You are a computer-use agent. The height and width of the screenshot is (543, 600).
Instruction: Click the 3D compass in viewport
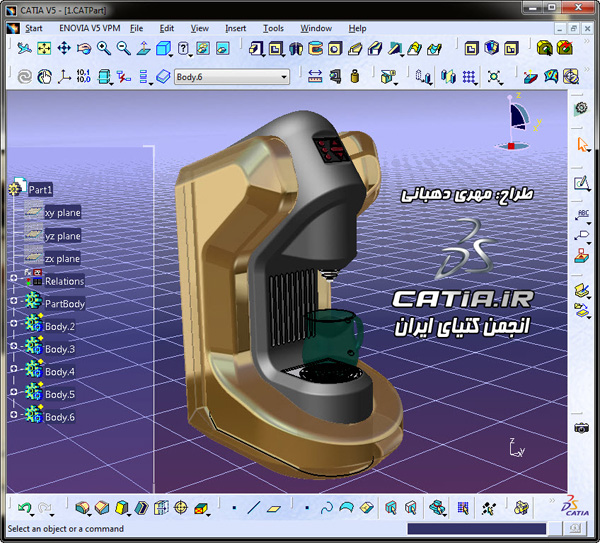point(516,122)
